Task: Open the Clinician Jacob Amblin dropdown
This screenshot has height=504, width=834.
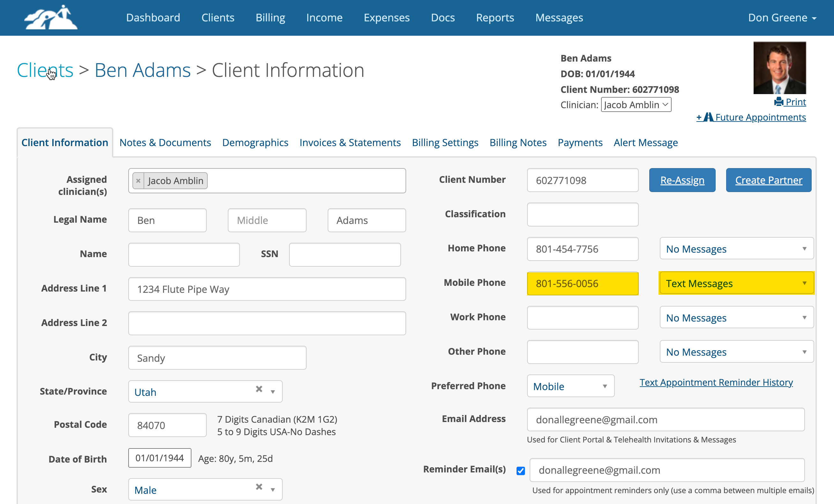Action: click(636, 105)
